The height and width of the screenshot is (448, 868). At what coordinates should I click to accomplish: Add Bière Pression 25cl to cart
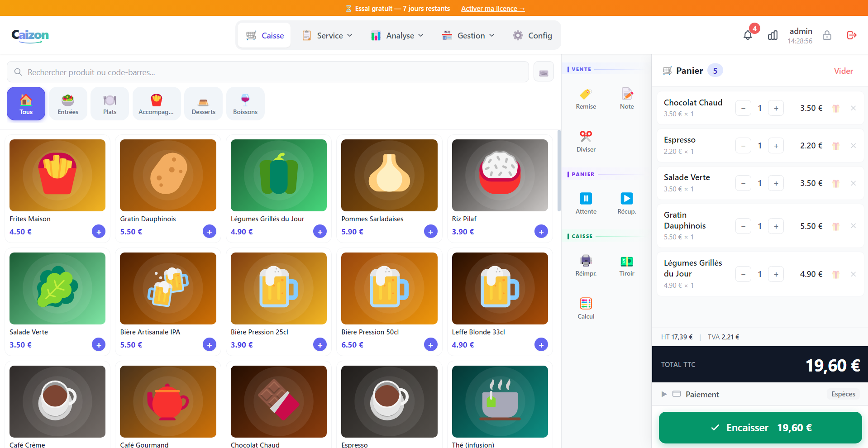320,345
